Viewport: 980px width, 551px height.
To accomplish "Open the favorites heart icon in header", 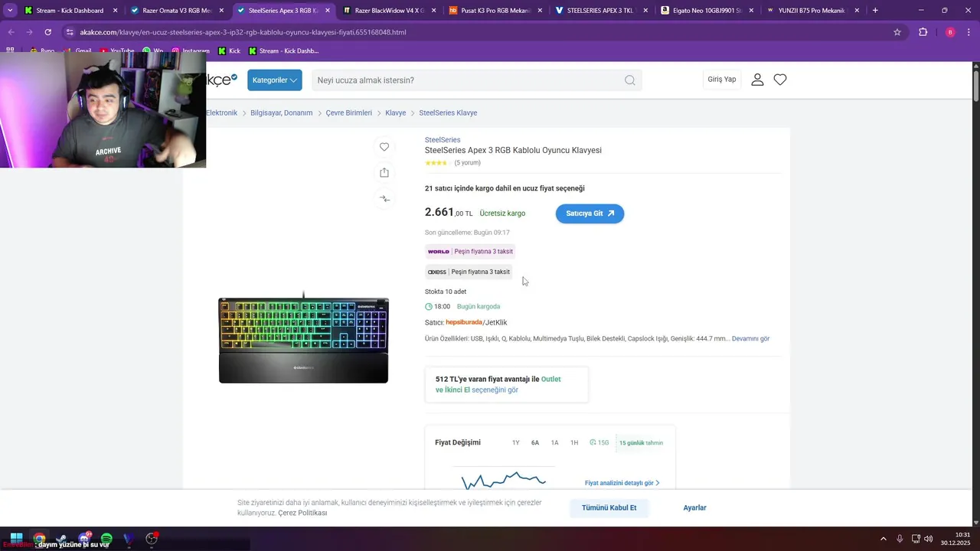I will click(780, 80).
